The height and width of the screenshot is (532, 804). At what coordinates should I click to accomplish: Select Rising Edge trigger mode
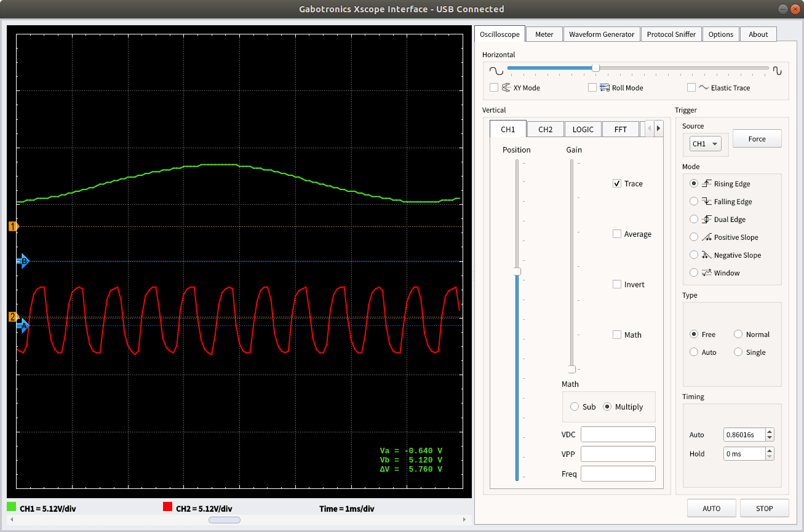tap(694, 183)
